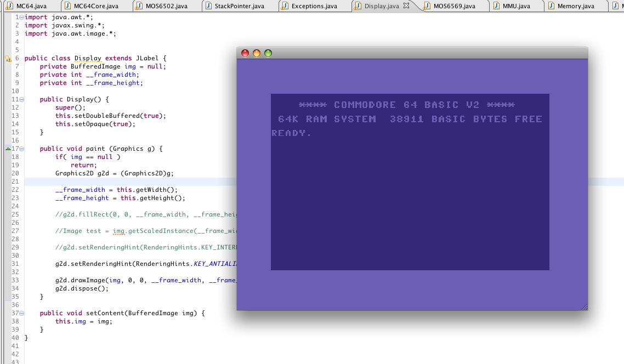Click the override indicator triangle on line 17
This screenshot has height=364, width=624.
click(8, 149)
